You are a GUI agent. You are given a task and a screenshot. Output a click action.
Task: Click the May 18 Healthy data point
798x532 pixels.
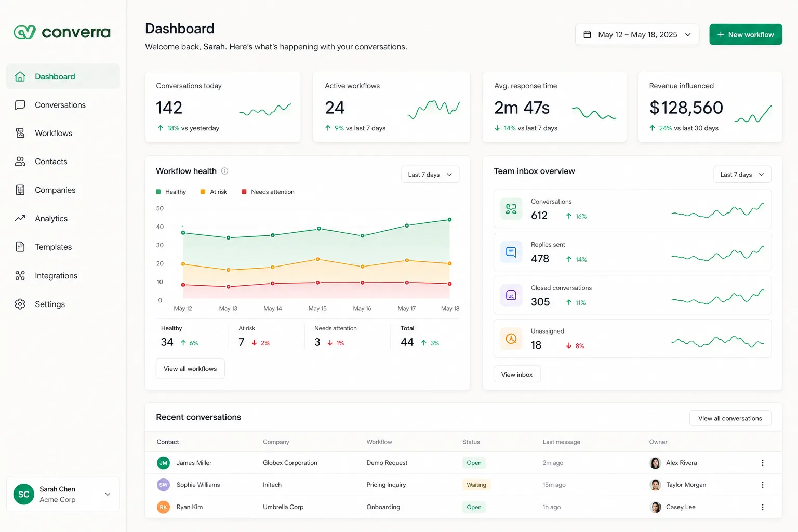[x=449, y=220]
